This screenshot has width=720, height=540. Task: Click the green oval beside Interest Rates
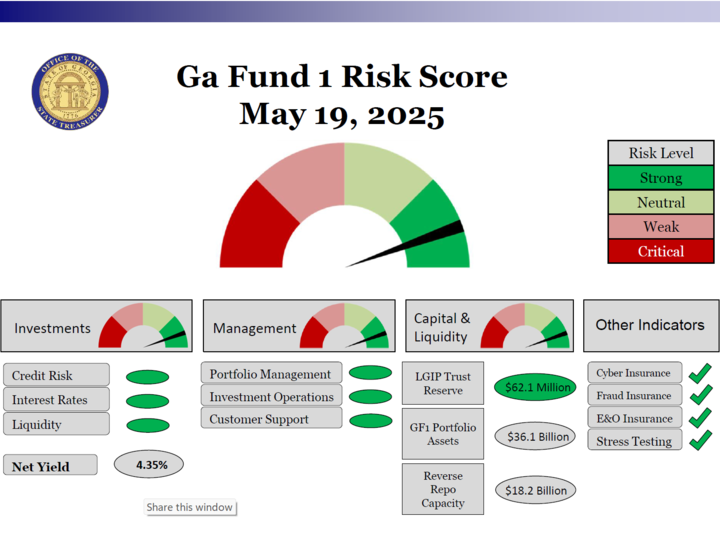(x=147, y=401)
